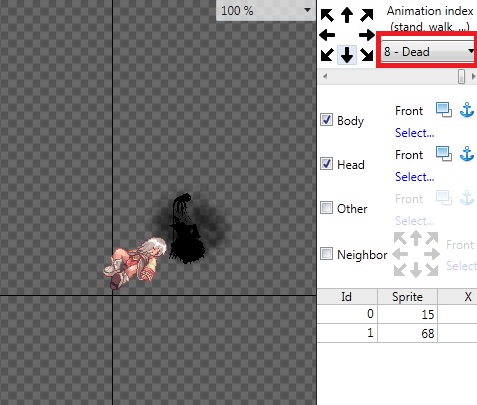Click the Head anchor icon

coord(467,154)
